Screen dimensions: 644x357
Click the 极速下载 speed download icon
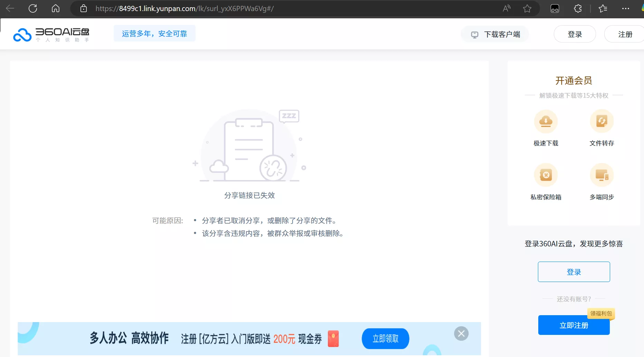pos(545,121)
